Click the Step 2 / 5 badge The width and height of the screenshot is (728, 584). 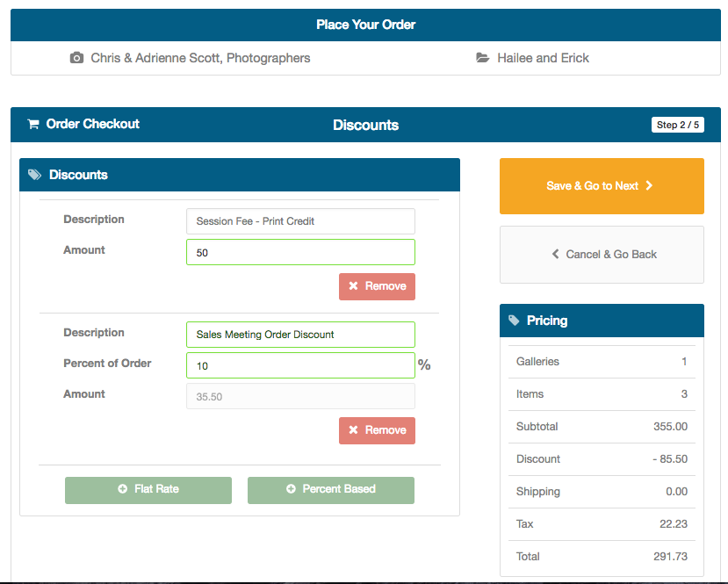pos(677,125)
